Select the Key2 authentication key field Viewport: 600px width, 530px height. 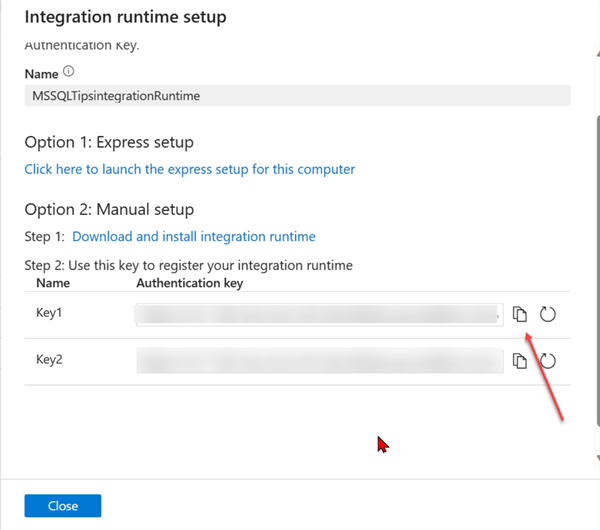320,360
